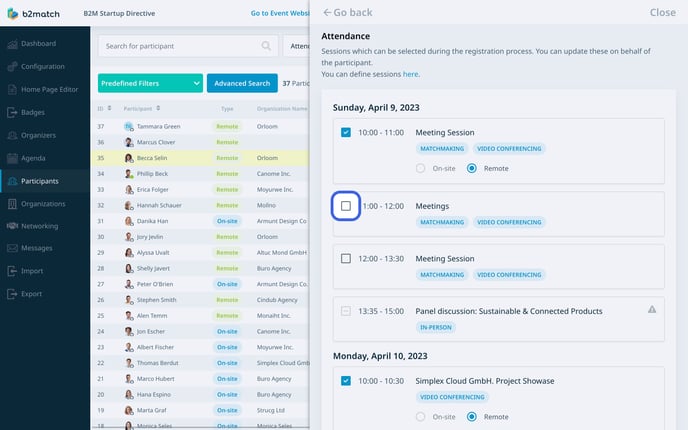Click the Remote badge for Alen Temm
This screenshot has height=430, width=688.
pos(227,315)
